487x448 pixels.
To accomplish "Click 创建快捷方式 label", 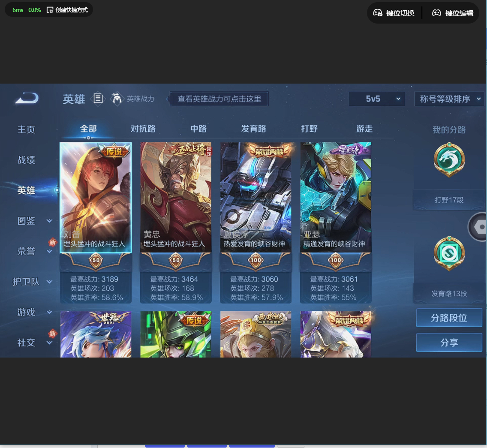I will coord(72,10).
